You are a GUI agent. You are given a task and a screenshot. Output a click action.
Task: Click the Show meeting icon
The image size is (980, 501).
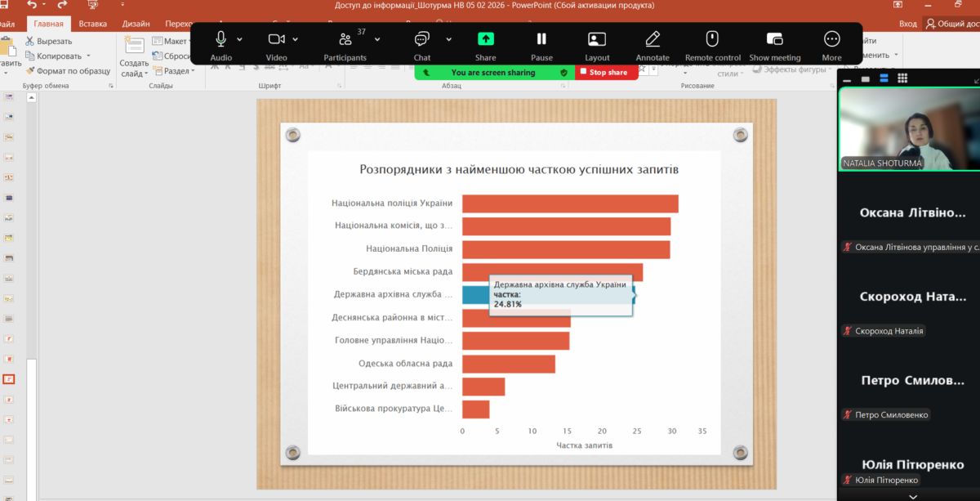775,39
